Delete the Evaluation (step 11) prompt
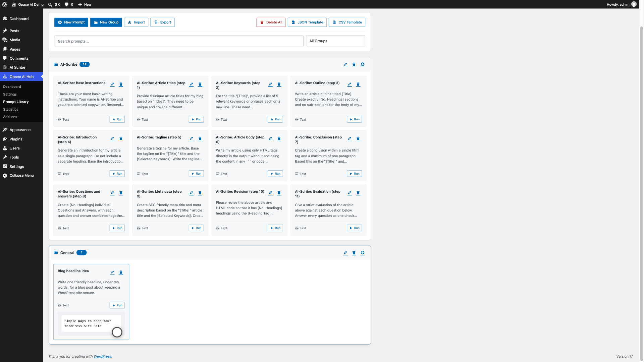Viewport: 644px width, 362px height. point(358,193)
